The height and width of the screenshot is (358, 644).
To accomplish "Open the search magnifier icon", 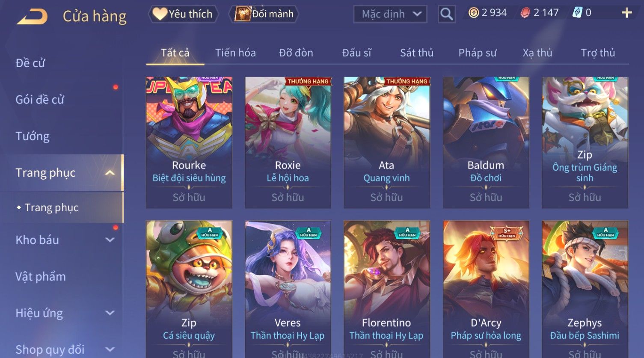I will [x=446, y=14].
